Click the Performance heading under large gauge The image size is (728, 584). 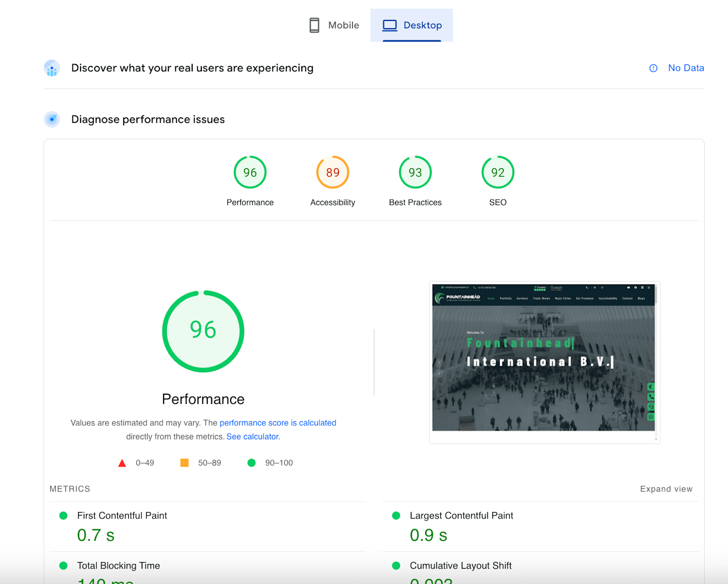tap(203, 399)
